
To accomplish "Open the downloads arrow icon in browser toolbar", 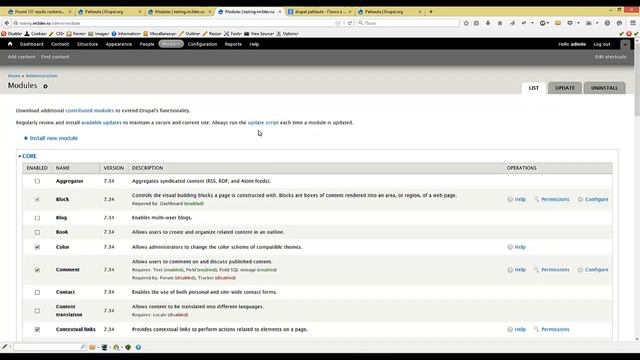I will pos(488,23).
